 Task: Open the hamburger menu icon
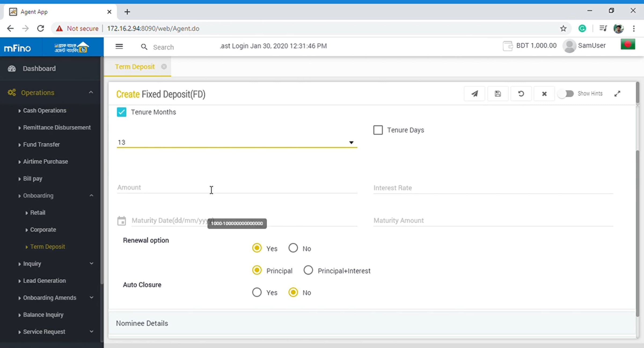[x=119, y=46]
